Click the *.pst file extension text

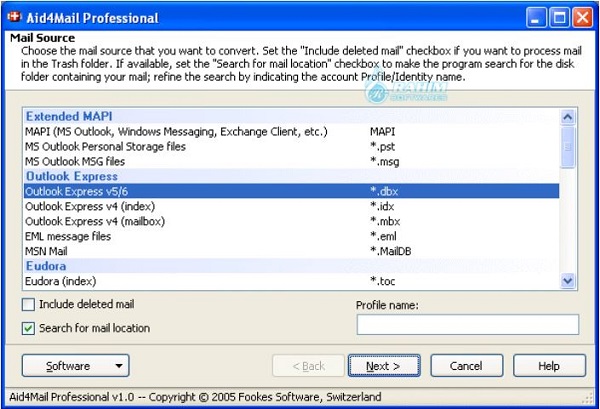[x=382, y=147]
